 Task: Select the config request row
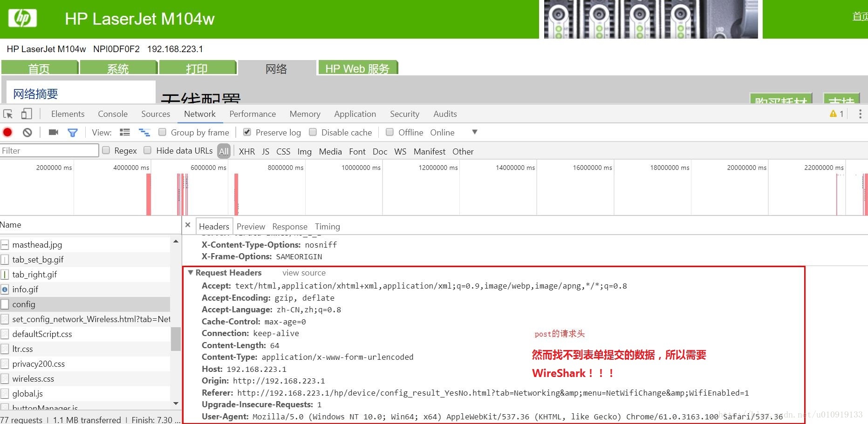tap(85, 304)
